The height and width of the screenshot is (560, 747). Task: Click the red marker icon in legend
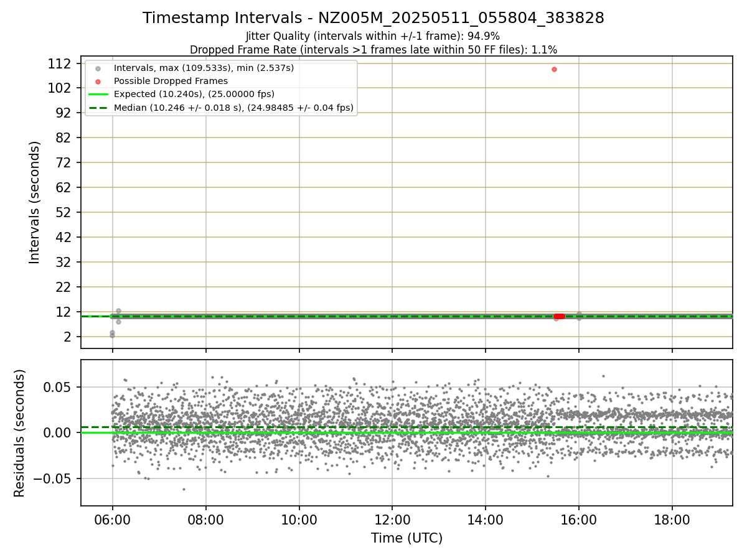pyautogui.click(x=97, y=81)
